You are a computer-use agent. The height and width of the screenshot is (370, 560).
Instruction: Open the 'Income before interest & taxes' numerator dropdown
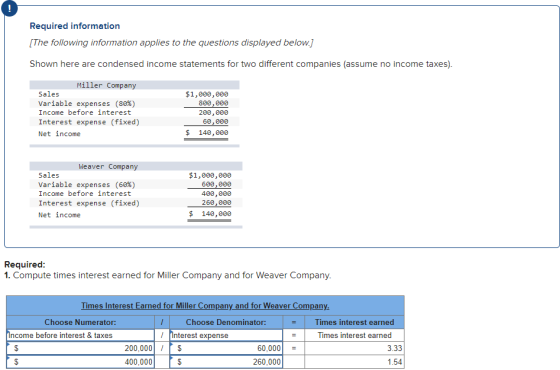[81, 335]
